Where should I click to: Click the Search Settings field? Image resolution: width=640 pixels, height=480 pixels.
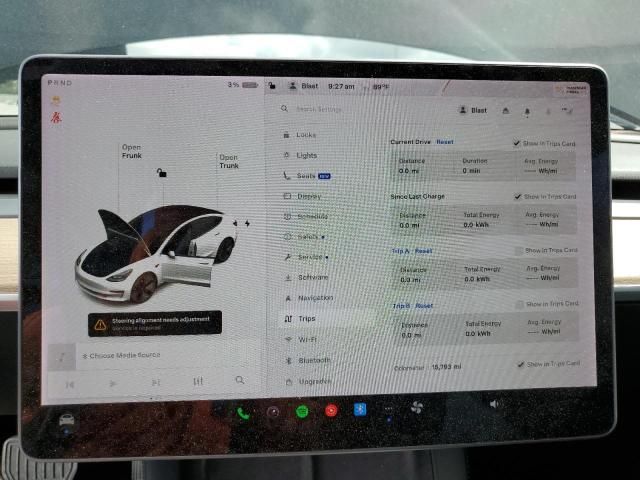click(x=340, y=109)
